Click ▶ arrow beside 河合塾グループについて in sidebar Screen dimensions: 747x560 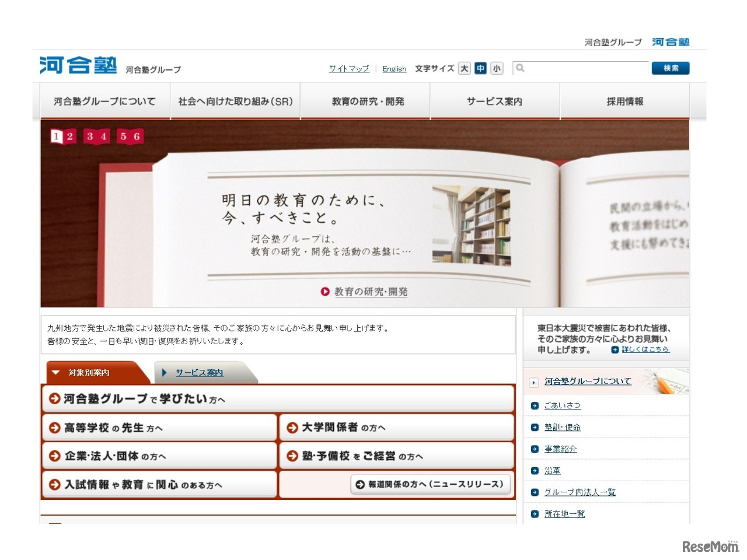(533, 382)
